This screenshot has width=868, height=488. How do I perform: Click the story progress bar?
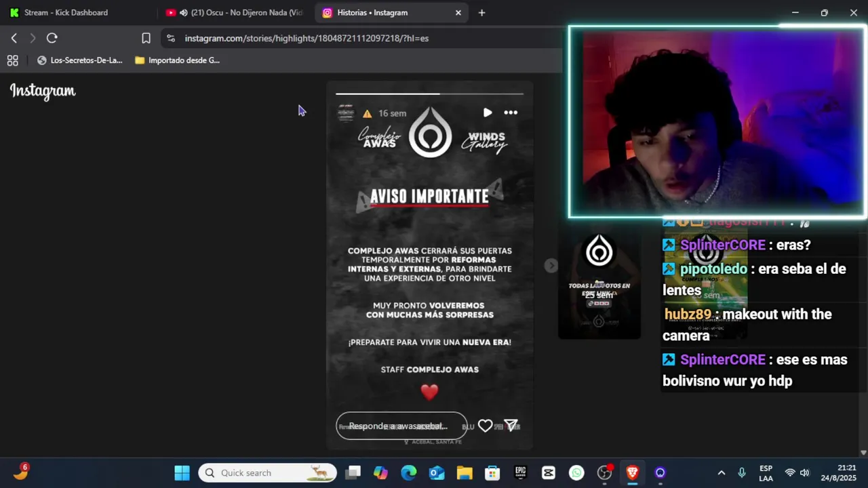[429, 94]
